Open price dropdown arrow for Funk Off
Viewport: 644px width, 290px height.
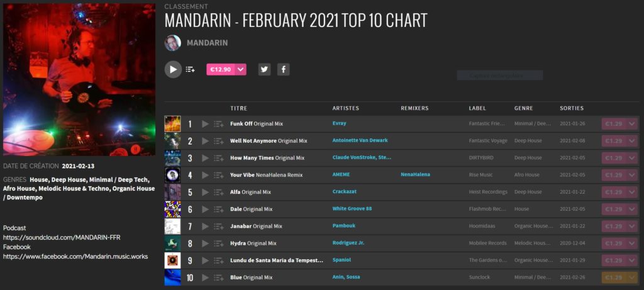[632, 124]
